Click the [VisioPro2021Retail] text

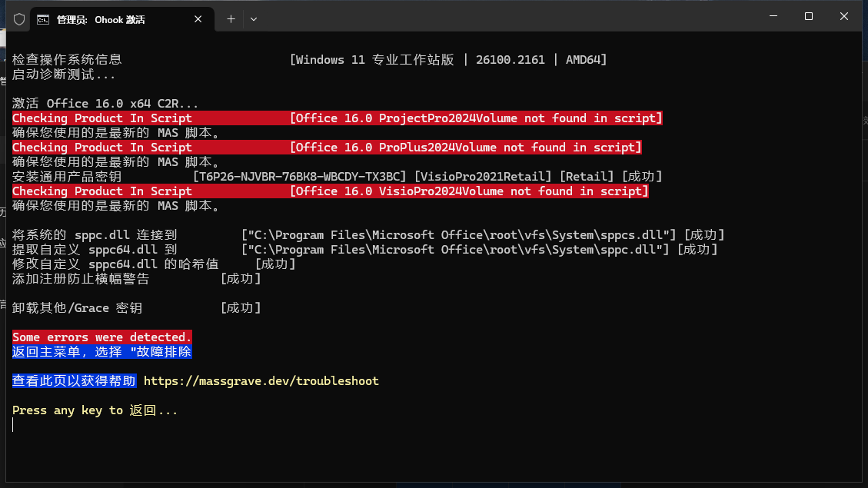[x=483, y=177]
